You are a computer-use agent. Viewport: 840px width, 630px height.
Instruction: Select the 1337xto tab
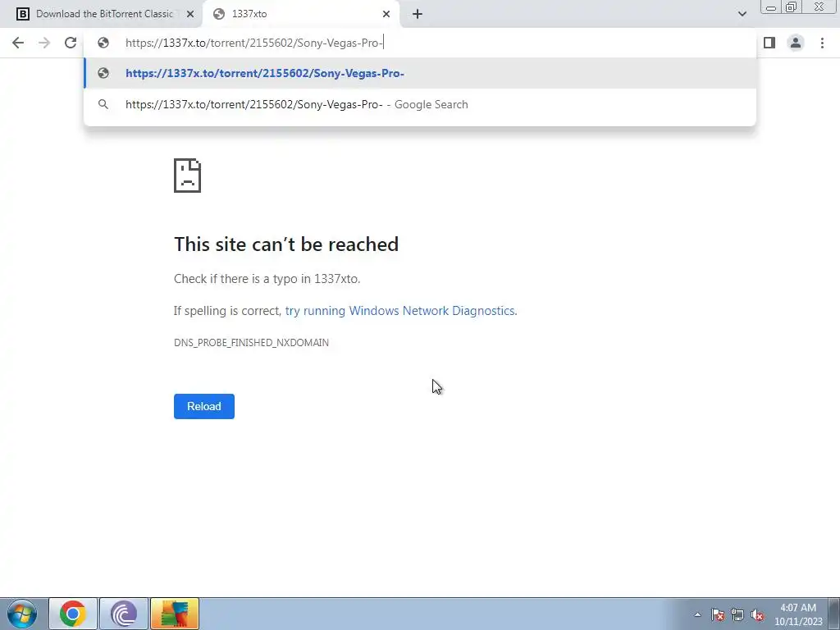(301, 15)
